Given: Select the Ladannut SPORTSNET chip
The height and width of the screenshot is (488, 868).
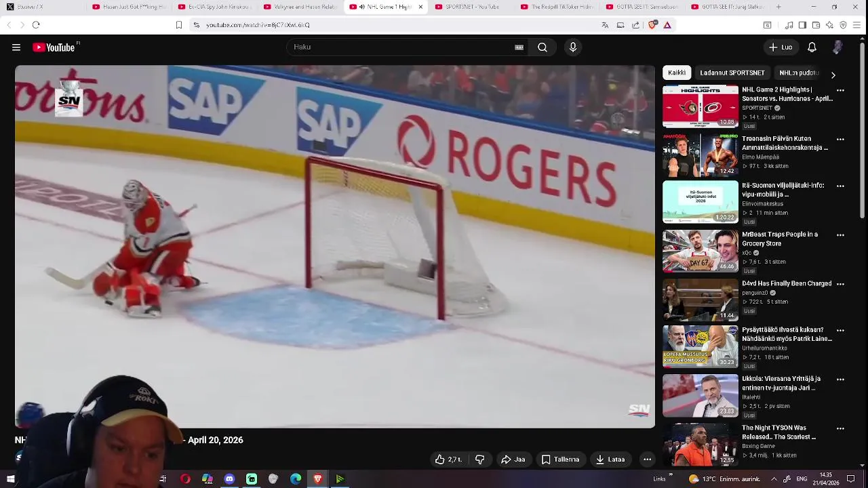Looking at the screenshot, I should tap(732, 73).
